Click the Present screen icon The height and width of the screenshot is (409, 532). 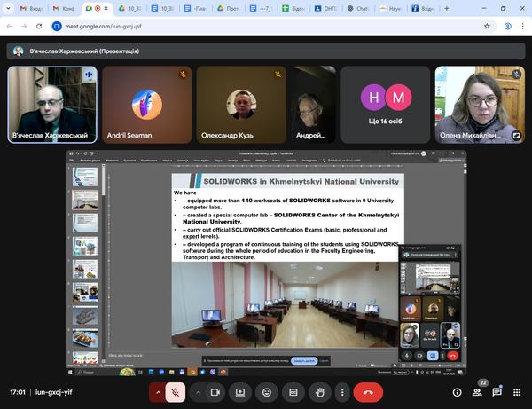[239, 391]
